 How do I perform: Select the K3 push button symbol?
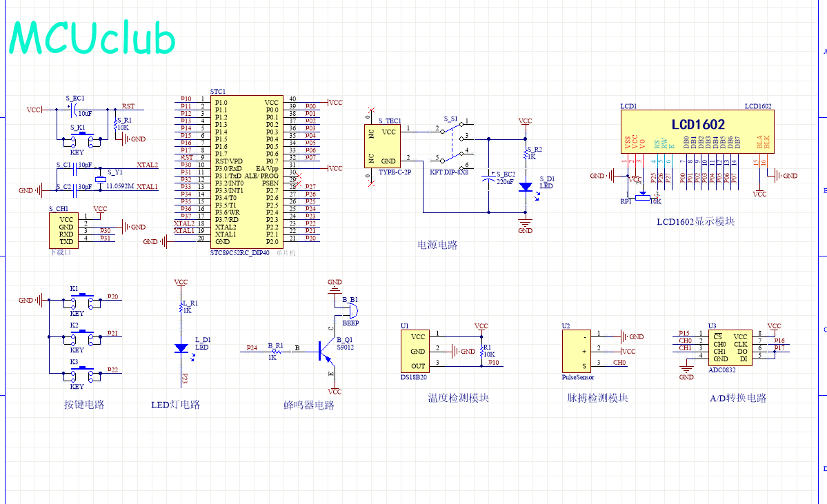pyautogui.click(x=82, y=374)
